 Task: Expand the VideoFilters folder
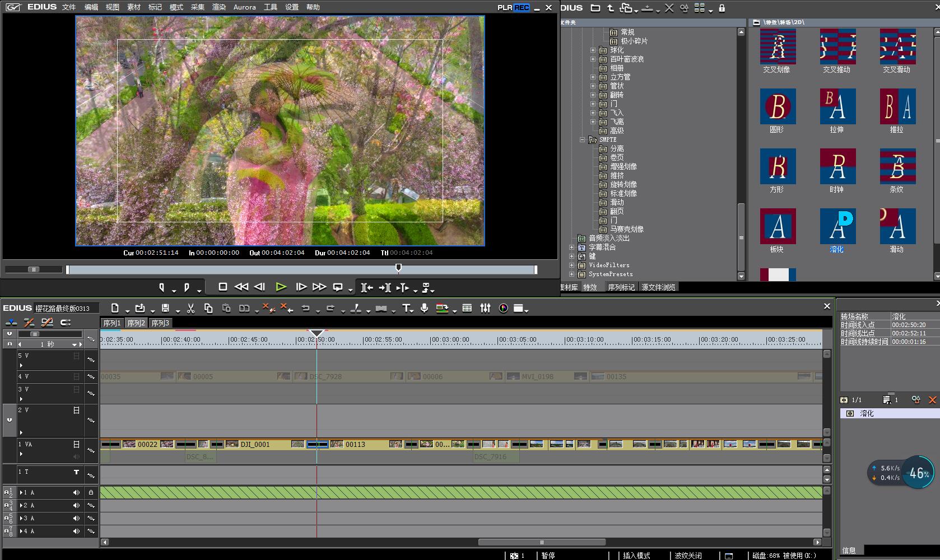coord(571,265)
